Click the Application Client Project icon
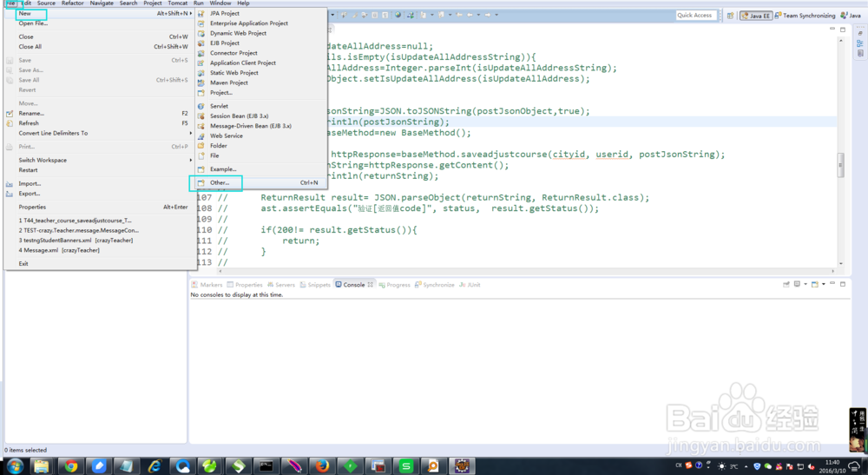The width and height of the screenshot is (868, 475). coord(201,63)
